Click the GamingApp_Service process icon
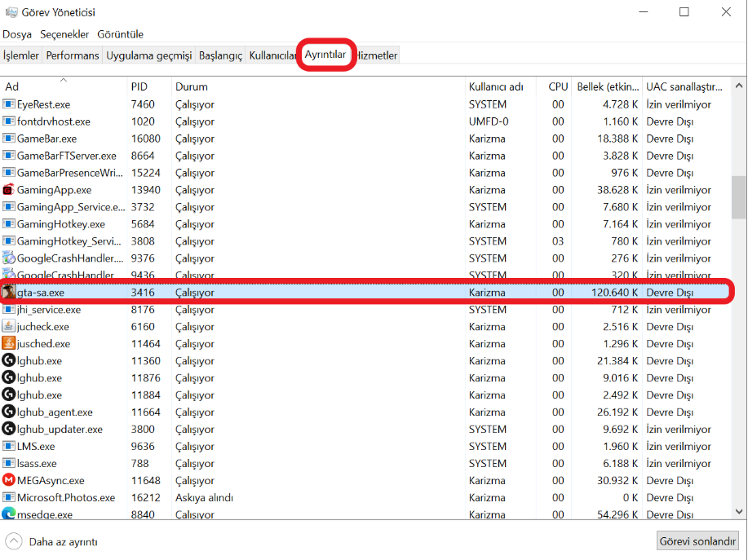Viewport: 748px width, 560px height. pyautogui.click(x=9, y=207)
